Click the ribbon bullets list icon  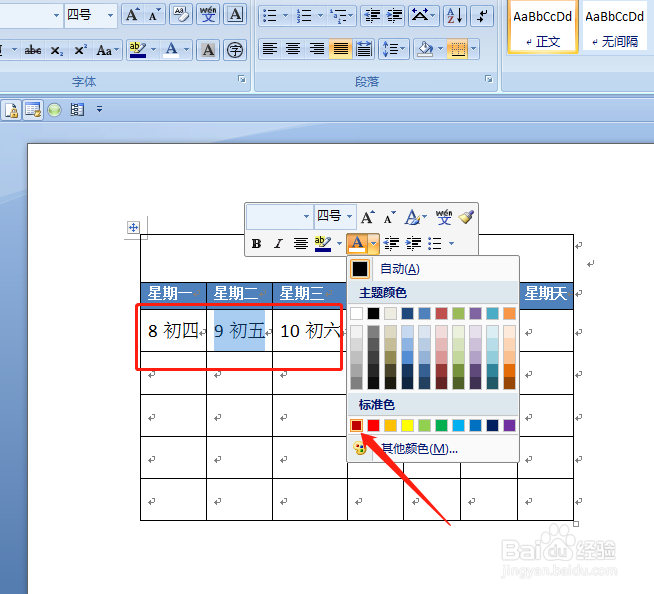pos(270,16)
